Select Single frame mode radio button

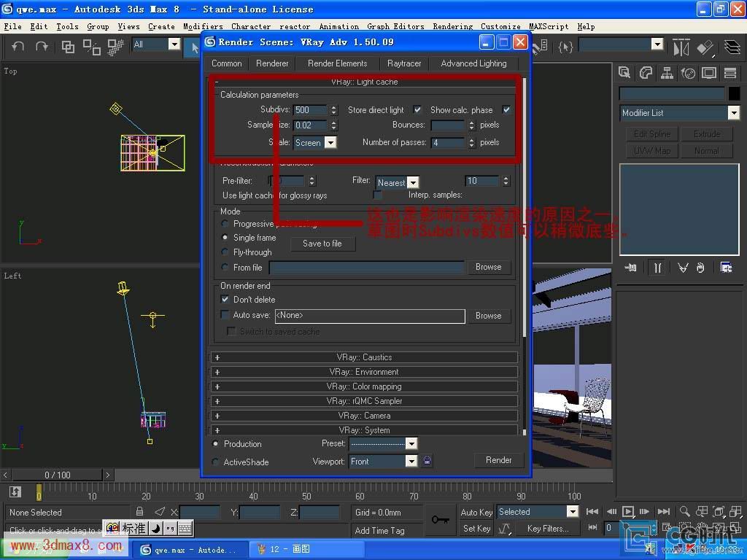click(225, 237)
